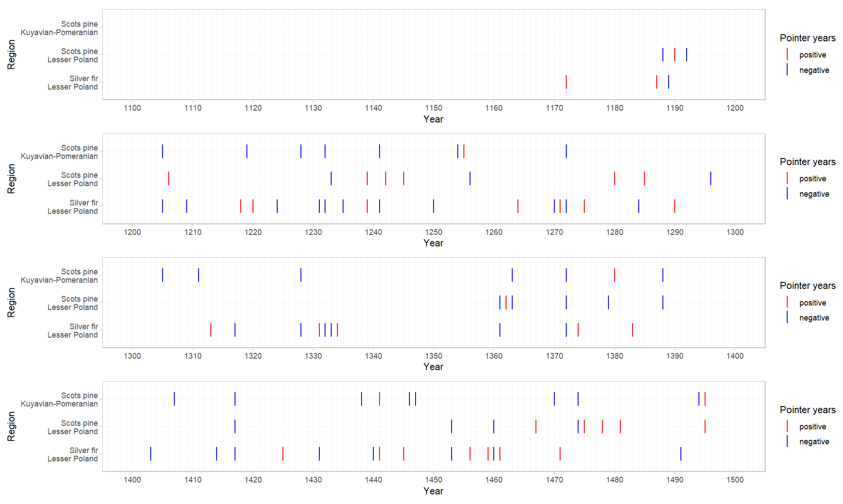The width and height of the screenshot is (843, 504).
Task: Click the red 1380 Kuyavian-Pomeranian pointer year marker
Action: (614, 275)
